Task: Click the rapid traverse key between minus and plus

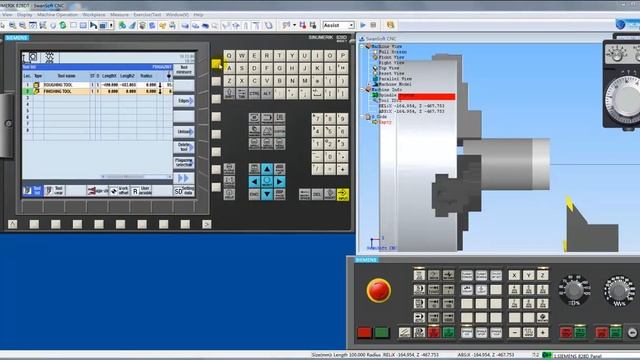Action: click(529, 333)
